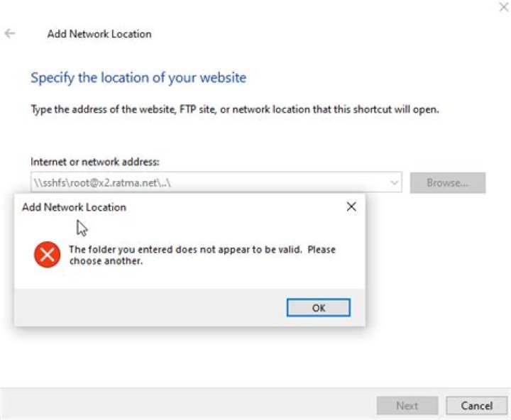511x420 pixels.
Task: Click the gray footer left of OK
Action: click(150, 307)
